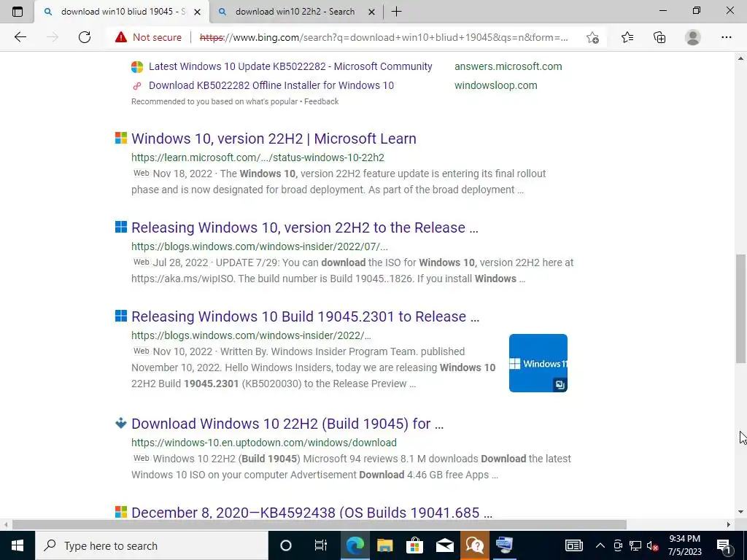This screenshot has height=560, width=747.
Task: Open the Favorites list icon
Action: [x=627, y=37]
